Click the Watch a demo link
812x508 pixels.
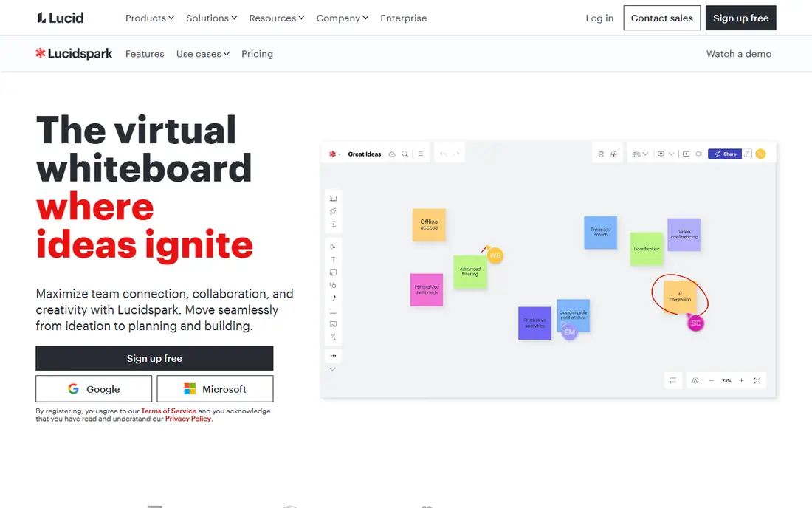[738, 54]
